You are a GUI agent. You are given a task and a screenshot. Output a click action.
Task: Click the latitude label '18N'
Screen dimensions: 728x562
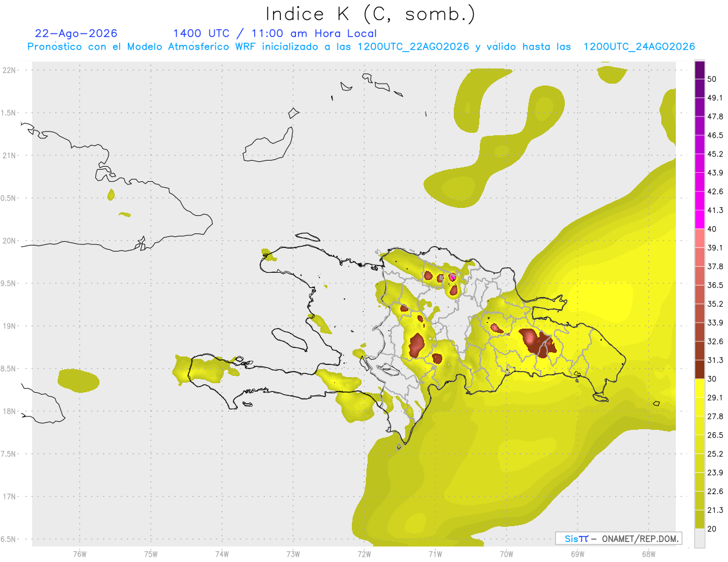[10, 411]
